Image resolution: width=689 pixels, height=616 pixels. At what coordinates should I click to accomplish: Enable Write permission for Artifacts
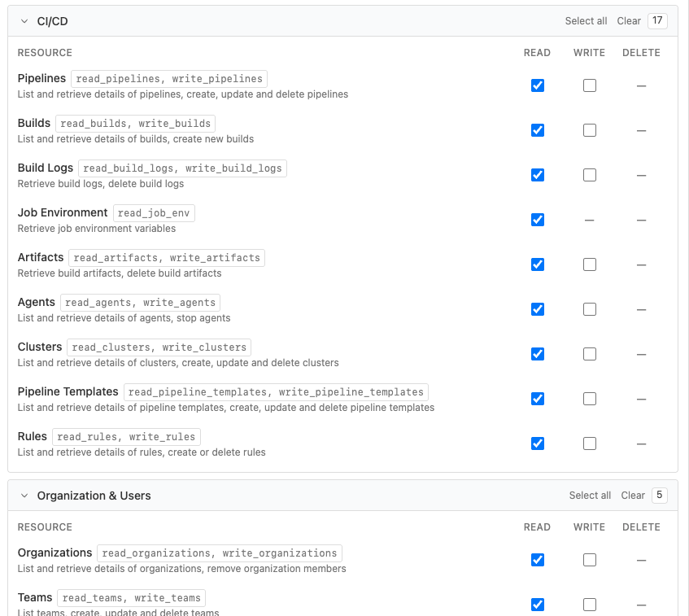point(590,264)
